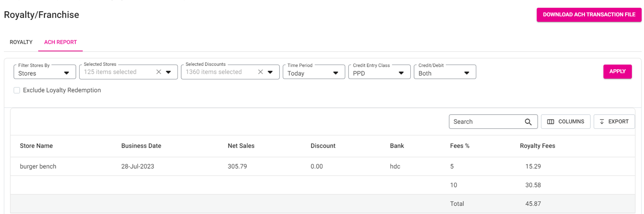Open the Credit Entry Class dropdown
Screen dimensions: 644x214
tap(379, 73)
